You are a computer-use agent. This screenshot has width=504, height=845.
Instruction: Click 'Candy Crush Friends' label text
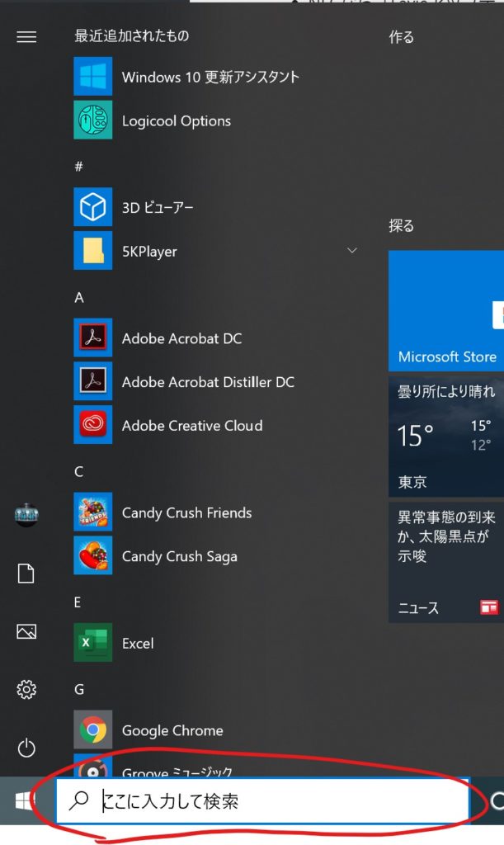click(x=187, y=512)
